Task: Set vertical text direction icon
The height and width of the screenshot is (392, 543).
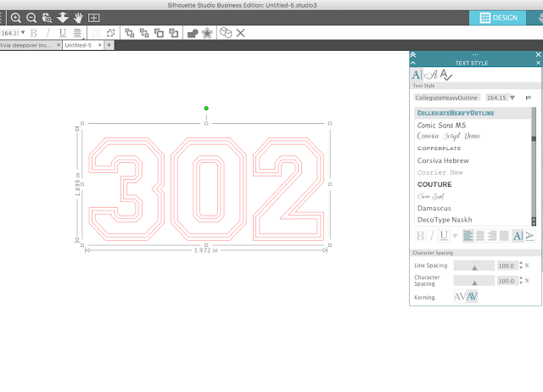Action: tap(529, 236)
